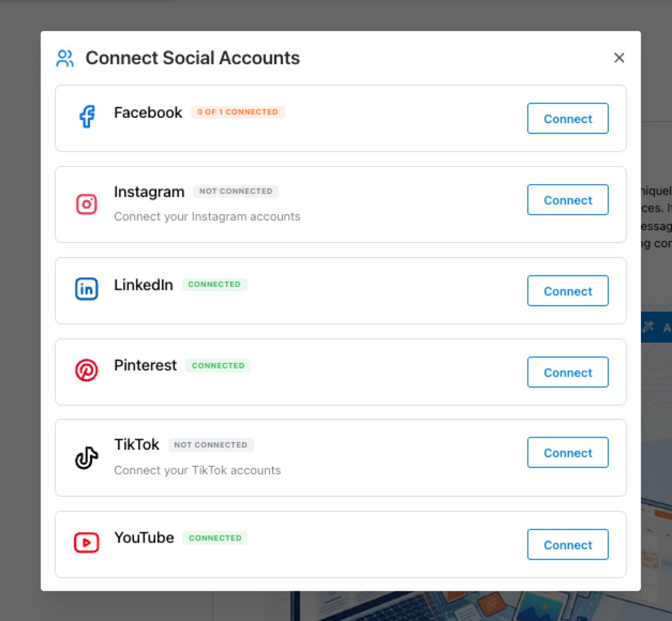This screenshot has height=621, width=672.
Task: Click the magic wand icon on the right edge
Action: [x=648, y=327]
